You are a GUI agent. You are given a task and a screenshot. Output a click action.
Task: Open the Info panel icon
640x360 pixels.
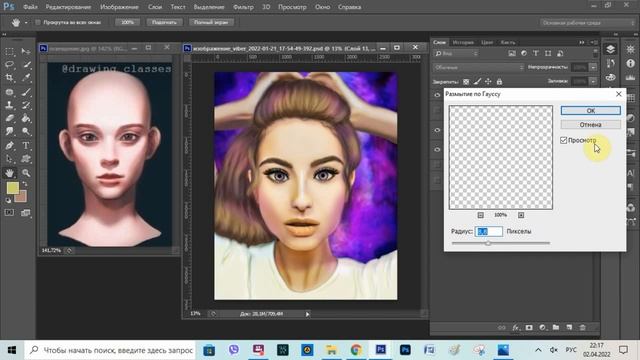click(x=631, y=63)
